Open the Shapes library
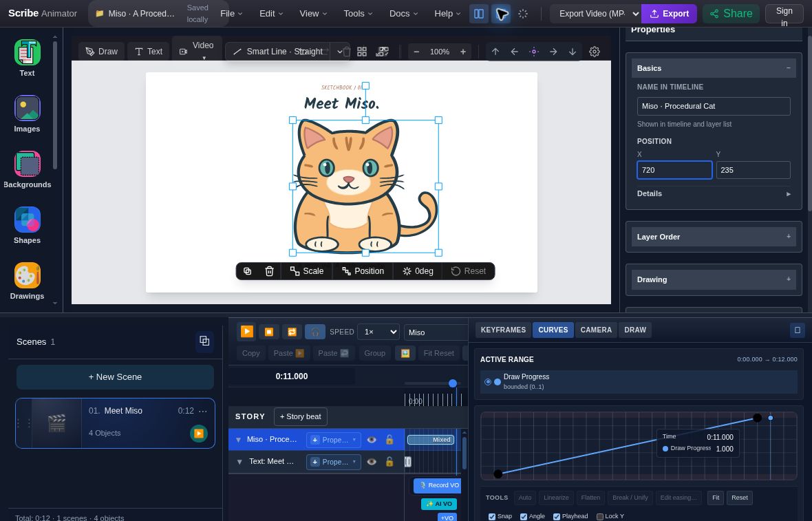812x521 pixels. (x=27, y=225)
